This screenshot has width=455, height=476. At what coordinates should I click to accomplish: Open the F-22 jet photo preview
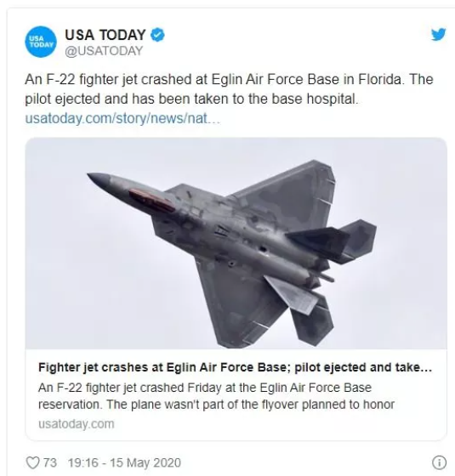click(236, 243)
